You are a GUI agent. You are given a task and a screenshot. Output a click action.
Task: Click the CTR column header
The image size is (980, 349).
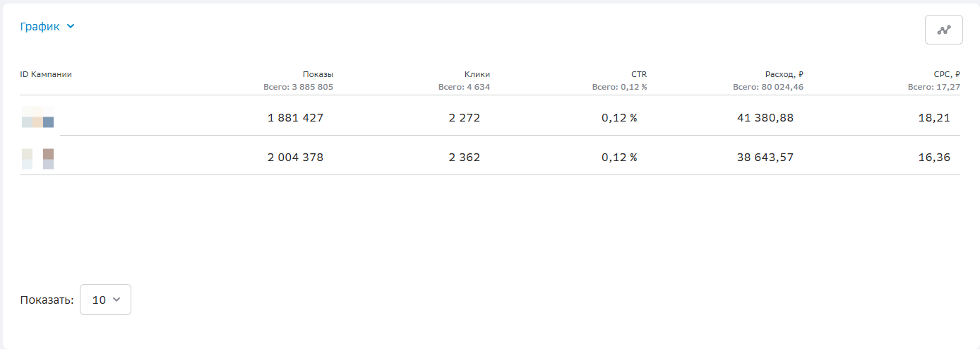[x=638, y=74]
